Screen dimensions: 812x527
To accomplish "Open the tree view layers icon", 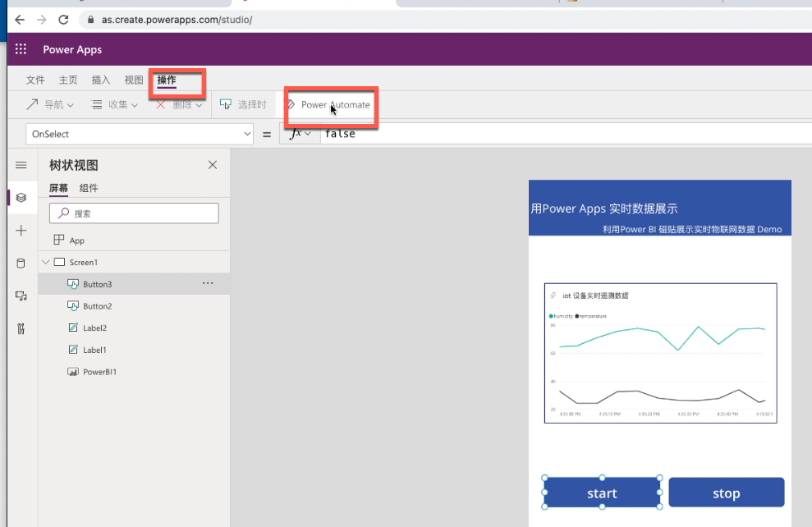I will point(21,198).
